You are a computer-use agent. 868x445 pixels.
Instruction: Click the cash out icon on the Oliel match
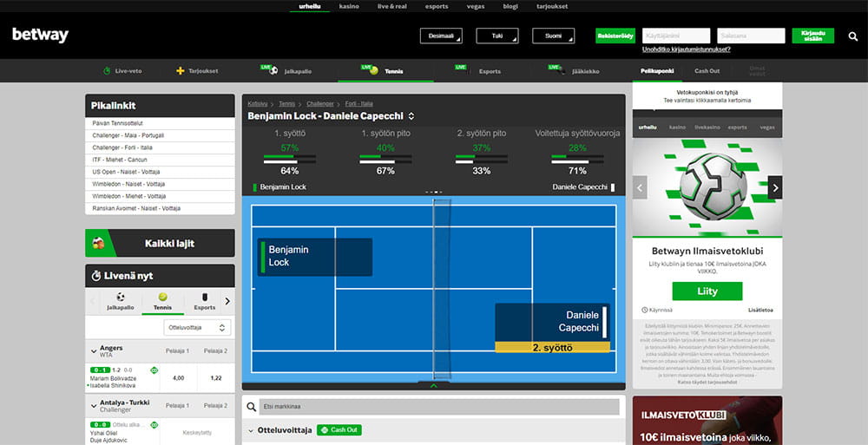[x=154, y=425]
